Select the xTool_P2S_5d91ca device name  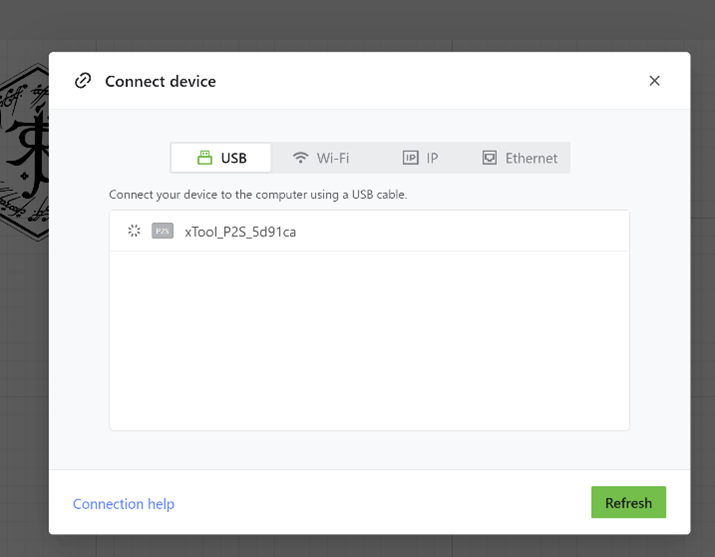point(240,232)
